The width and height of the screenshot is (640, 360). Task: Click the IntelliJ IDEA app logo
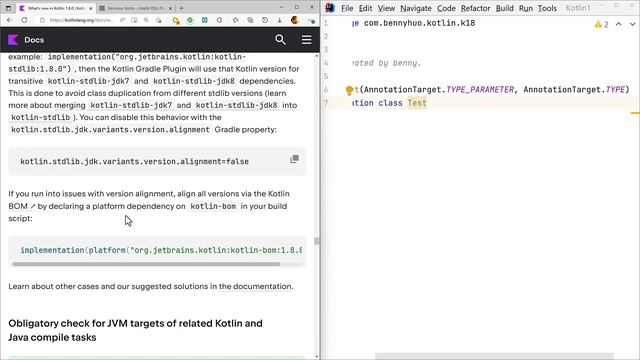pyautogui.click(x=330, y=8)
